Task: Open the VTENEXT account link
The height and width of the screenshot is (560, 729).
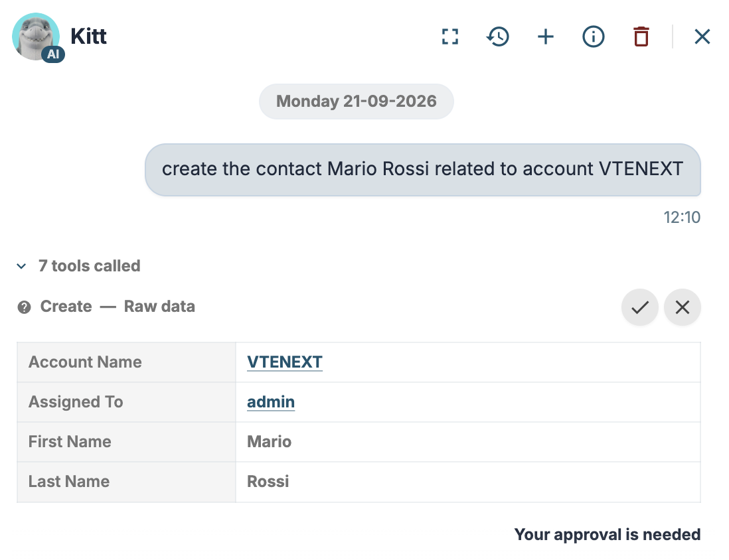Action: (285, 362)
